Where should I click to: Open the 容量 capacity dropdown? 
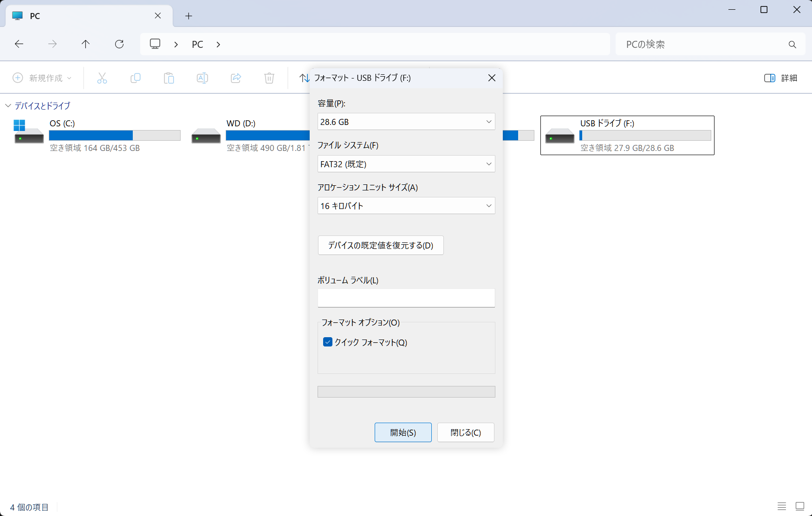406,122
